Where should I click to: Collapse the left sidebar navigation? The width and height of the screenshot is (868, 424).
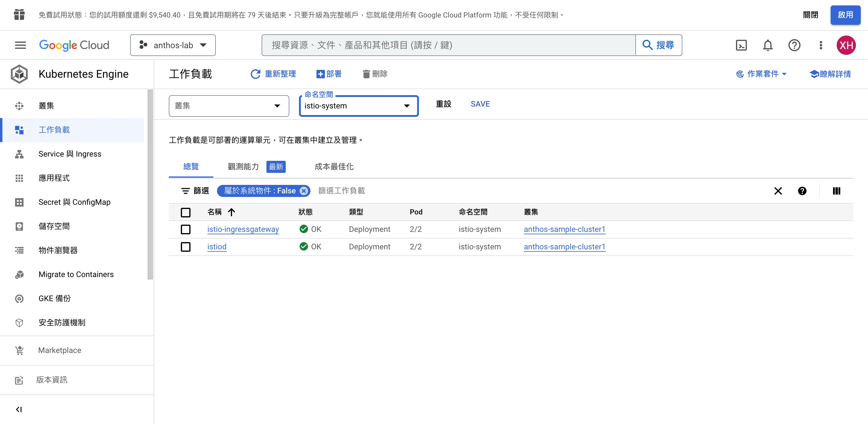click(19, 409)
